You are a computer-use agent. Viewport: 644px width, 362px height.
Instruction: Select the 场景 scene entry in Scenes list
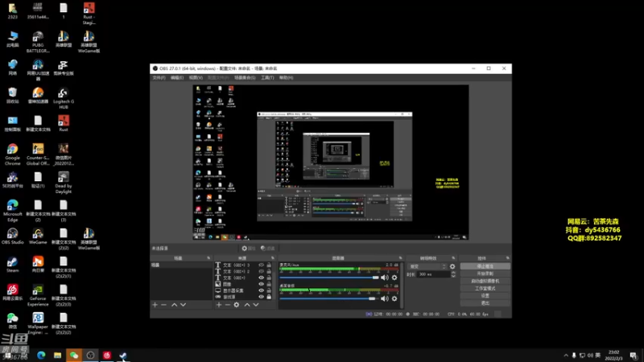point(181,265)
